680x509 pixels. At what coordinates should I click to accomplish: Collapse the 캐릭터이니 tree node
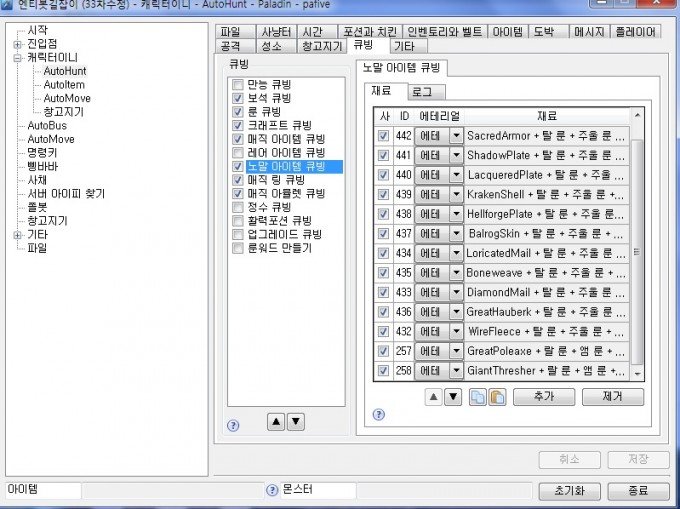pos(17,58)
